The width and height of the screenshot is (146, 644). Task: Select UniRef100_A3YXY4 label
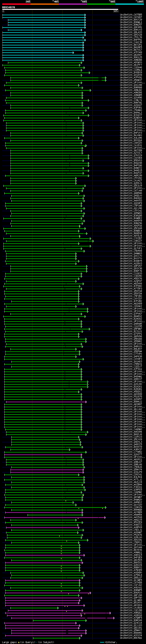(131, 636)
